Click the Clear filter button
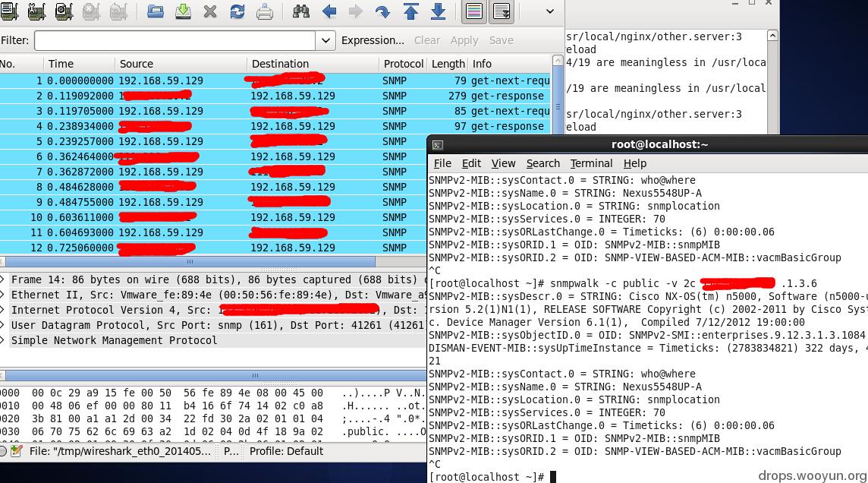Image resolution: width=868 pixels, height=483 pixels. point(427,40)
